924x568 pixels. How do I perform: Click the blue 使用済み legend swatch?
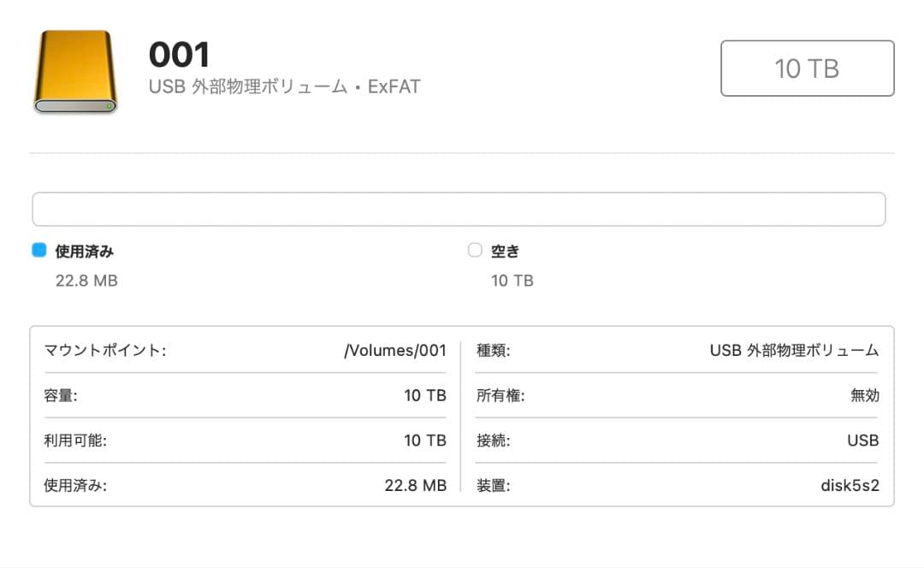(38, 249)
